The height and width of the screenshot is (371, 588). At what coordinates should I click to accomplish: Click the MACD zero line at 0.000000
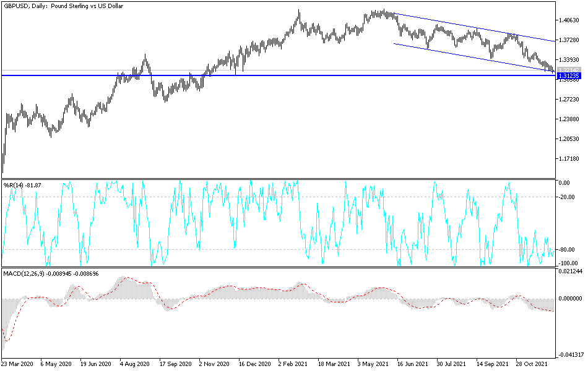pos(279,299)
